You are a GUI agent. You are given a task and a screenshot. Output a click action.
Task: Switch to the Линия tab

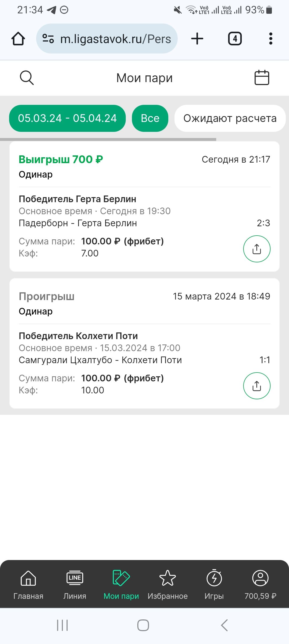75,584
